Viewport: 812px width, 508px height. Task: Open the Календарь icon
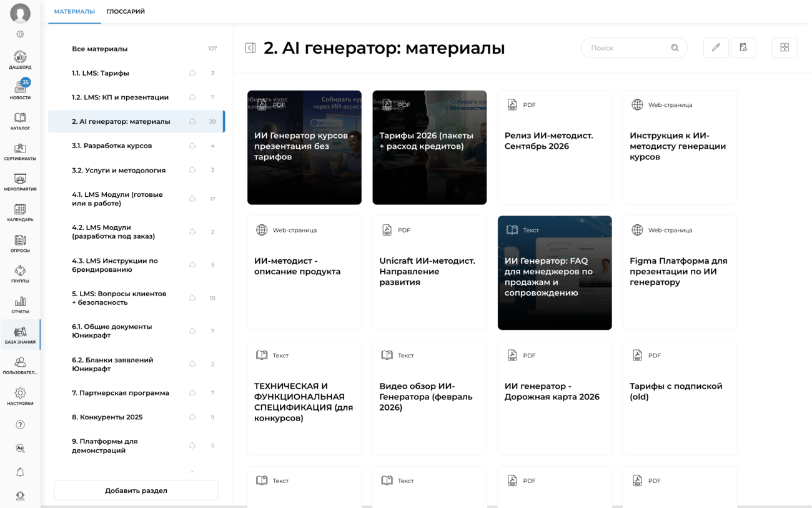tap(20, 213)
